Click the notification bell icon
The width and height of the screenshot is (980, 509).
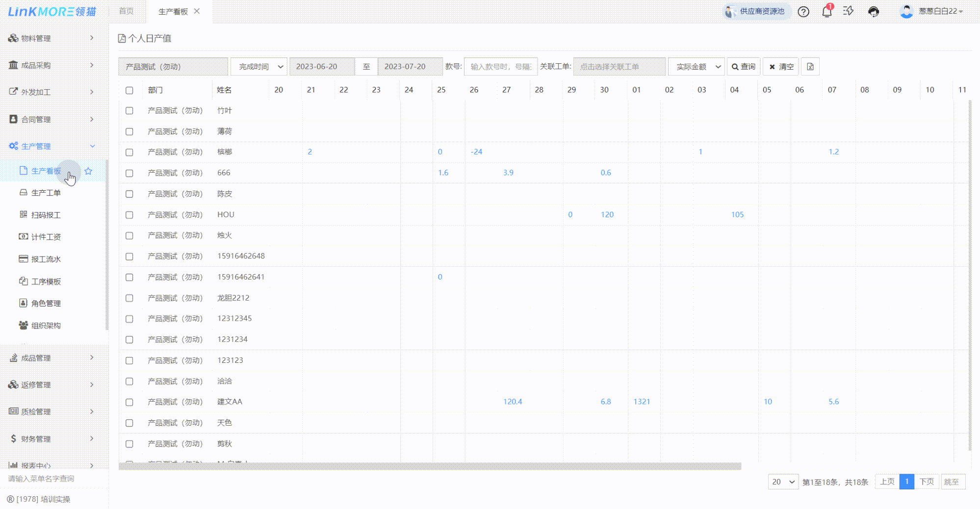pyautogui.click(x=826, y=11)
